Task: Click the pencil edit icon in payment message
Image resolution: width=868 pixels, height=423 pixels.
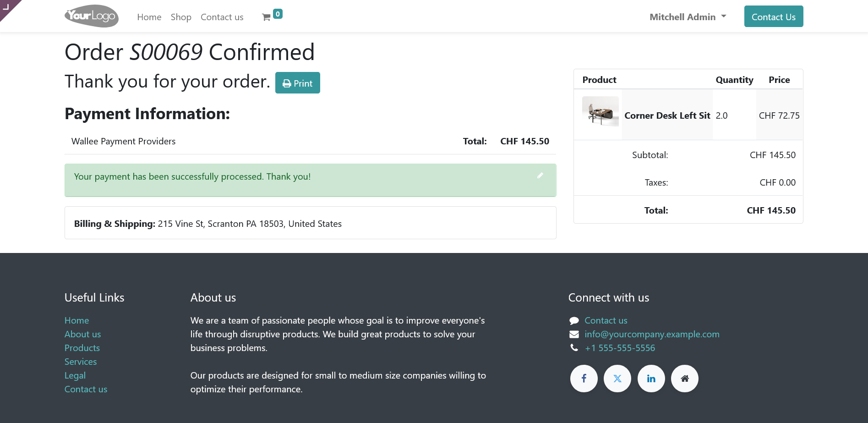Action: 540,176
